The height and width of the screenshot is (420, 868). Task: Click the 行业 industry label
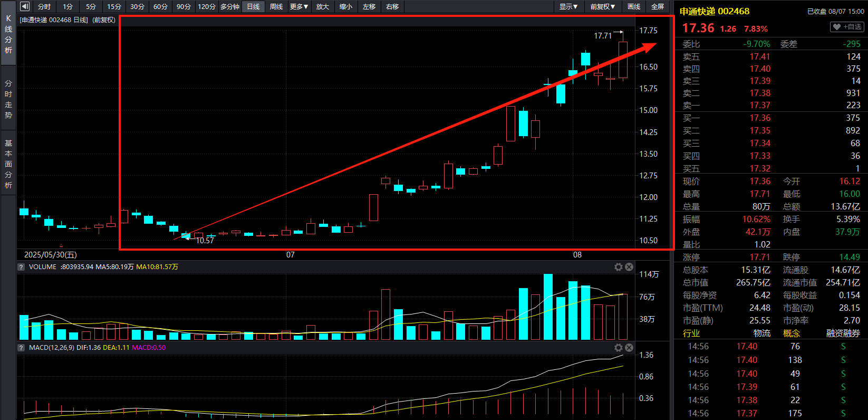pos(691,333)
